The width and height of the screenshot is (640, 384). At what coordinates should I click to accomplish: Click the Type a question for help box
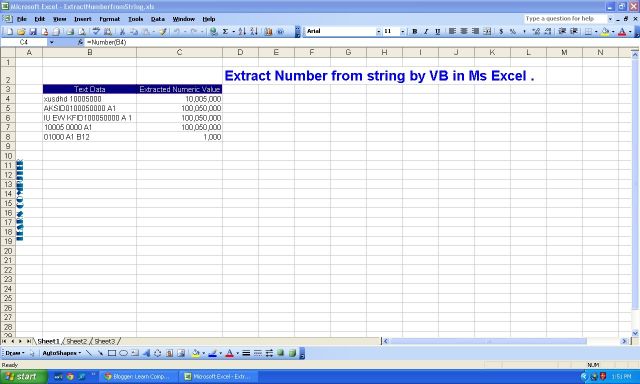tap(565, 19)
